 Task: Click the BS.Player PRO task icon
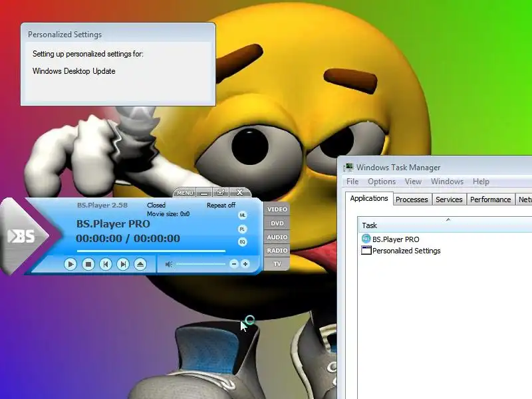point(366,239)
